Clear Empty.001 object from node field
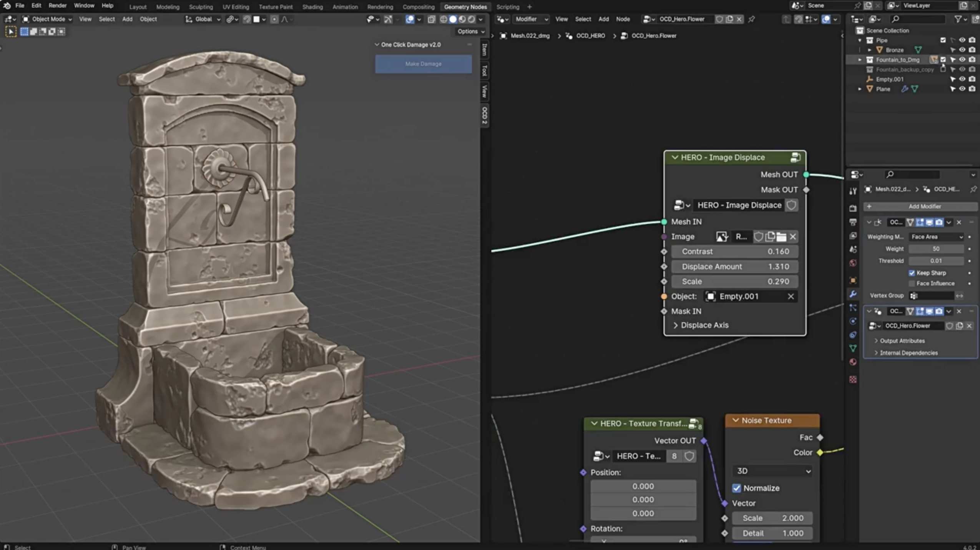 [x=791, y=297]
